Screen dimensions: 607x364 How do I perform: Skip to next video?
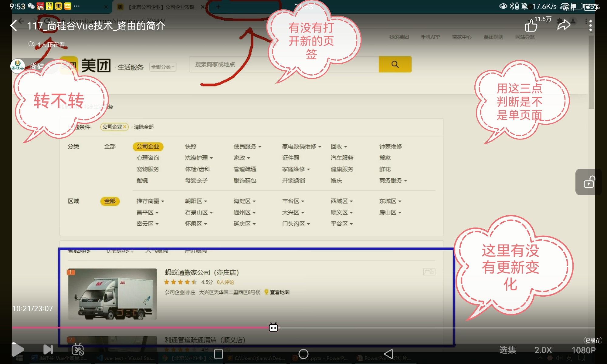tap(48, 349)
